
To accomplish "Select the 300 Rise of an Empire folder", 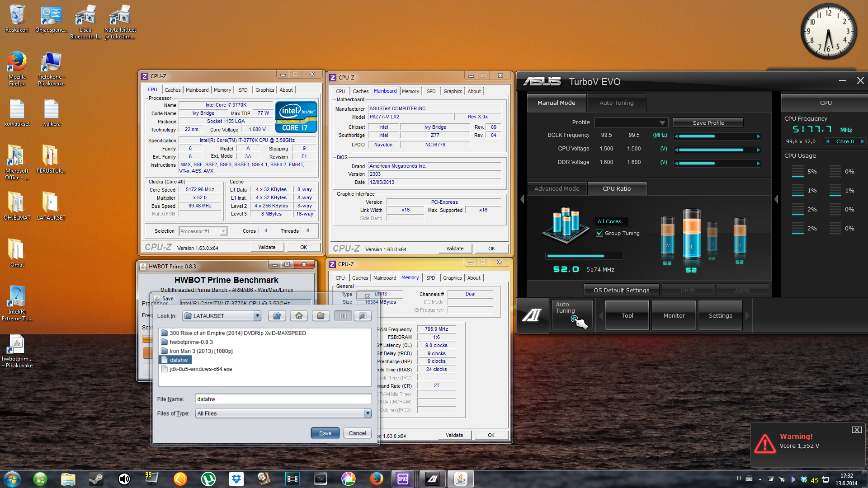I will coord(233,333).
